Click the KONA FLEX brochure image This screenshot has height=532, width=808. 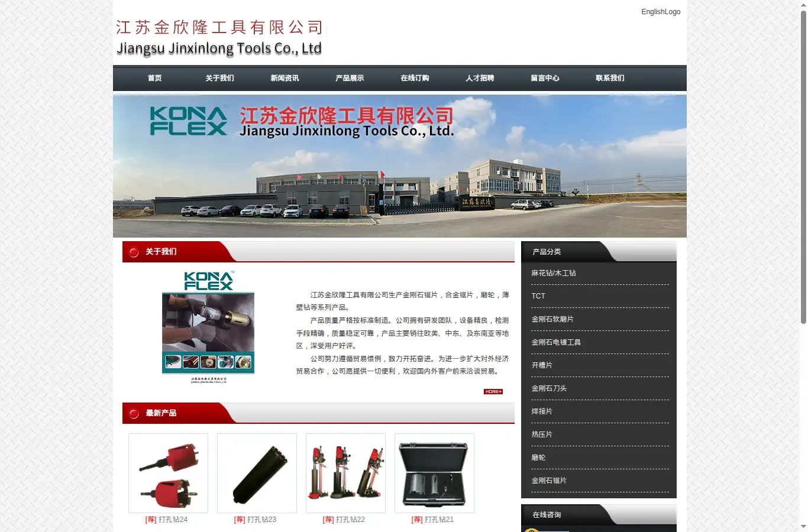[208, 327]
